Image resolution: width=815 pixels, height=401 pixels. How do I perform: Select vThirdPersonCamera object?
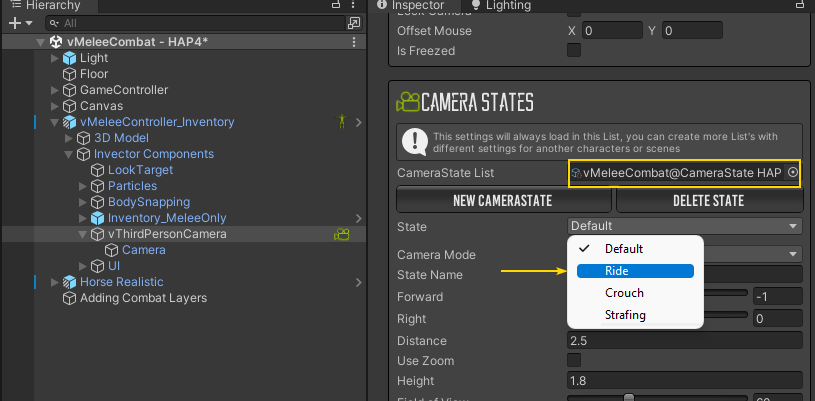point(167,234)
